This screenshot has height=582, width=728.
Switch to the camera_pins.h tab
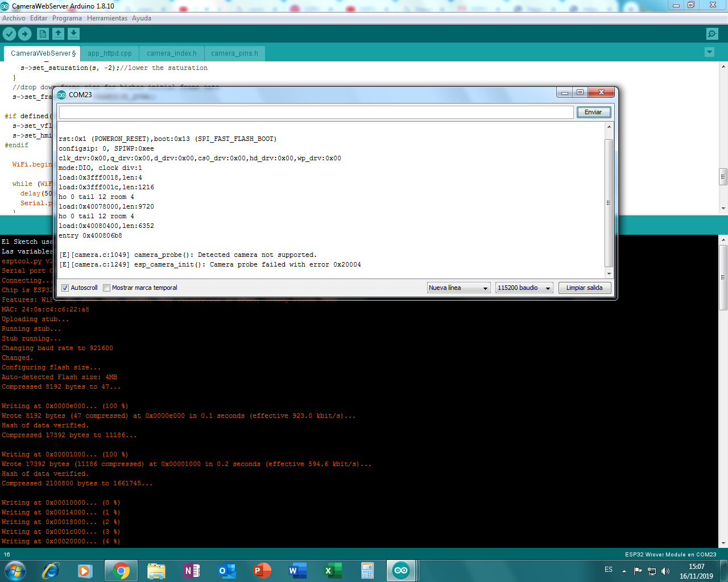234,53
